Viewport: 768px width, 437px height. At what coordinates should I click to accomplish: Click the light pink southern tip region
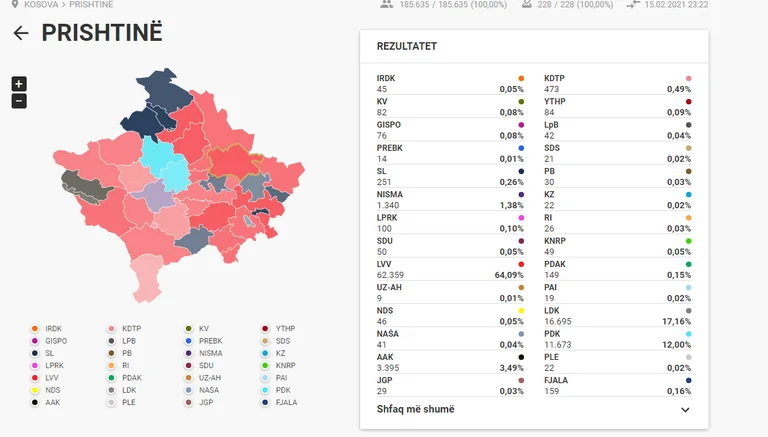pos(146,278)
